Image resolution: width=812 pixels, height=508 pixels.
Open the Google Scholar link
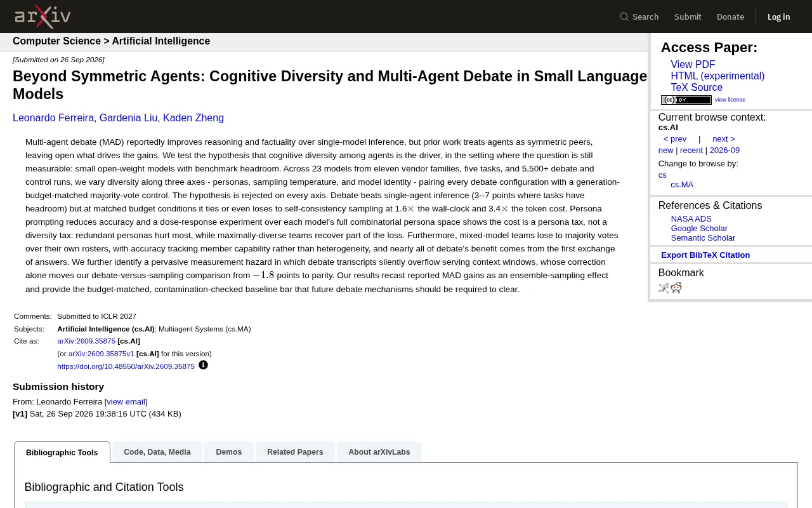(x=699, y=229)
